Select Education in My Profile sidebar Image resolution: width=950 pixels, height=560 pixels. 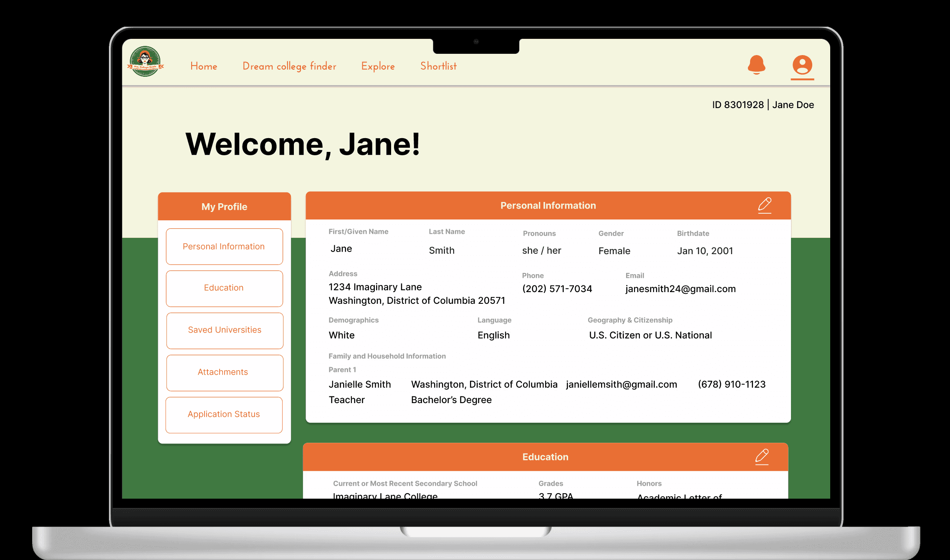[x=224, y=288]
